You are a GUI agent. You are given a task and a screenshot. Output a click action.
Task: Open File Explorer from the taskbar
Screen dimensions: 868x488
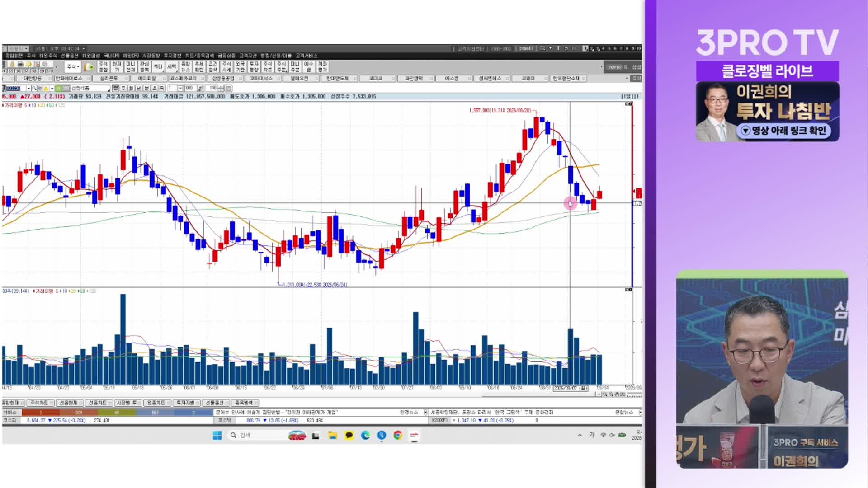(x=333, y=435)
